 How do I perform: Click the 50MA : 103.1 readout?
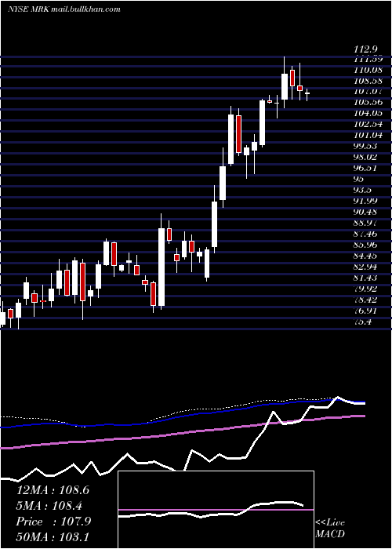pyautogui.click(x=53, y=537)
